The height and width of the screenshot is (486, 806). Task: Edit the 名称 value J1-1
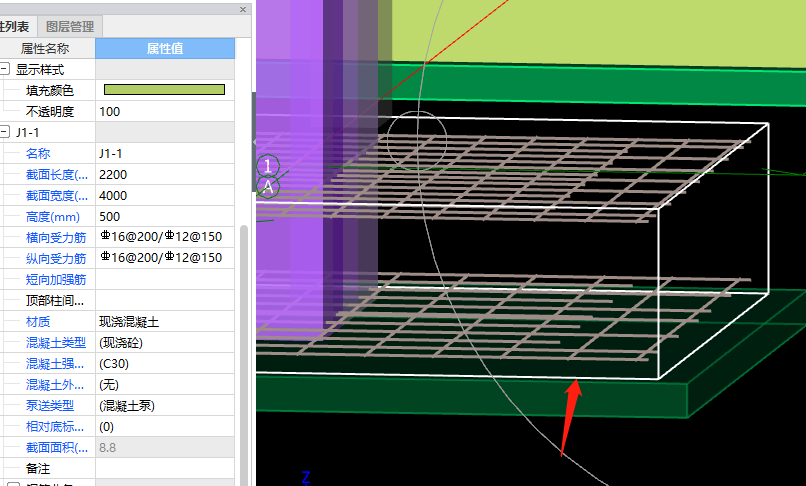click(164, 154)
